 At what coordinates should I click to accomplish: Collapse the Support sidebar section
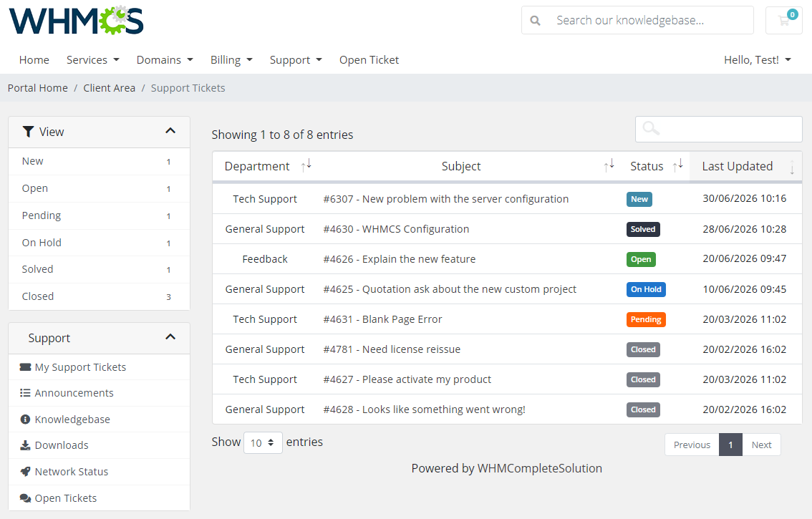click(x=170, y=336)
